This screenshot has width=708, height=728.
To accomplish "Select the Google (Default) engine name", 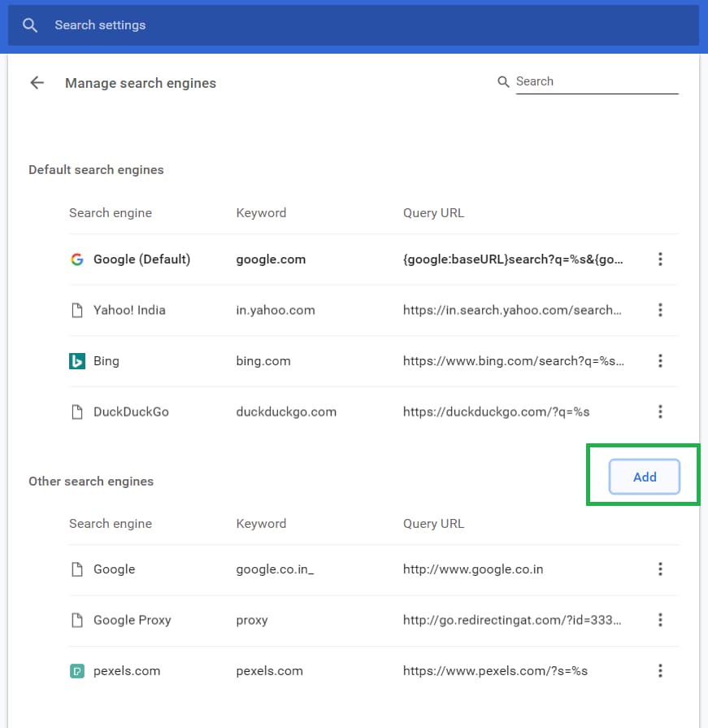I will [x=142, y=259].
